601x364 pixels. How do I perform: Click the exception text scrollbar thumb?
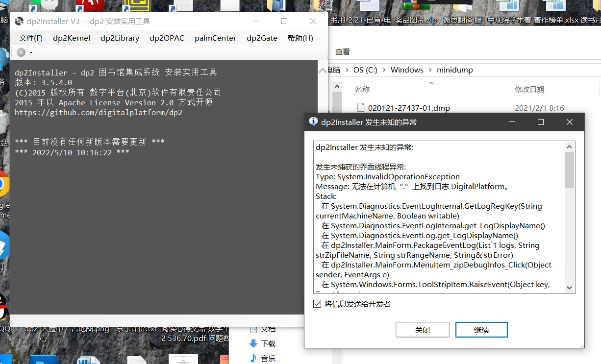pos(569,170)
